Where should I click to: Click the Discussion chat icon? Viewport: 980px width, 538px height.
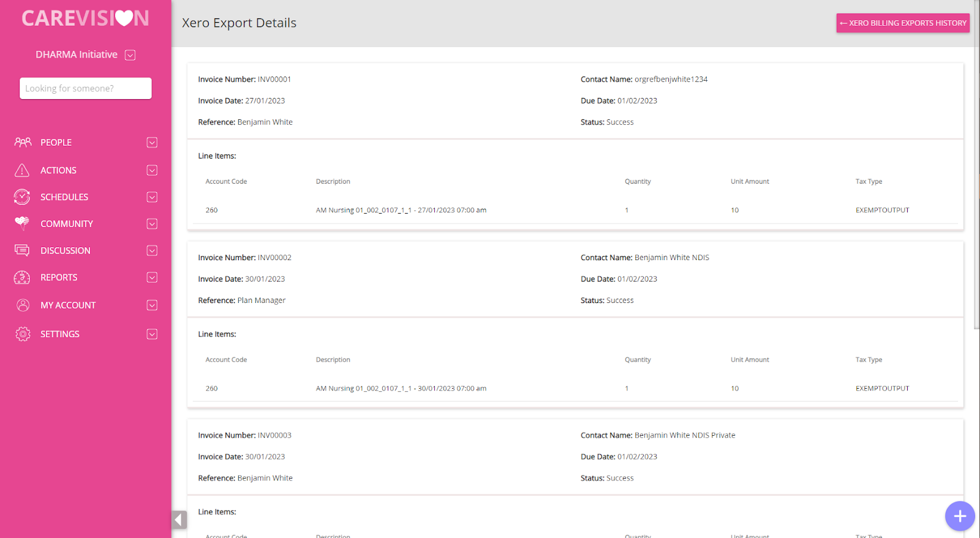pos(22,250)
